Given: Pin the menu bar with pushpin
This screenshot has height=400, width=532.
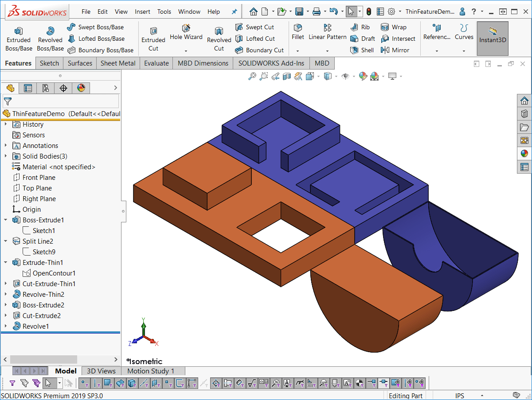Looking at the screenshot, I should (x=235, y=12).
